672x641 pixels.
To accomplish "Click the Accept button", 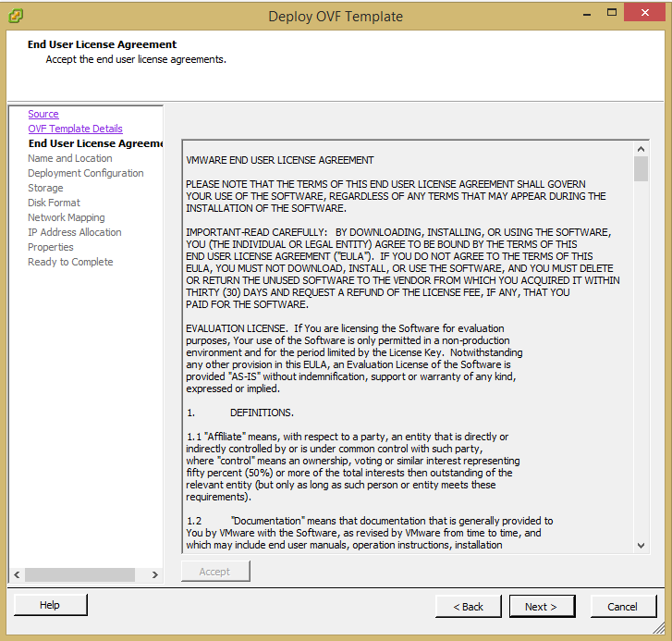I will coord(215,572).
